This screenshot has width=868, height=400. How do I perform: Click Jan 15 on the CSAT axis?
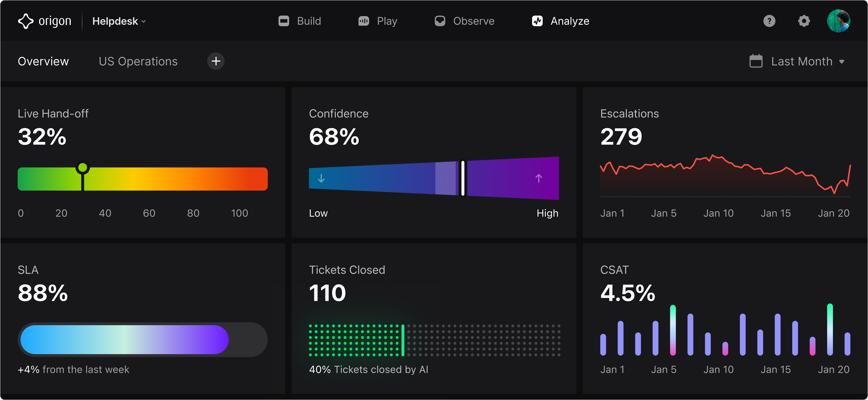pyautogui.click(x=776, y=370)
